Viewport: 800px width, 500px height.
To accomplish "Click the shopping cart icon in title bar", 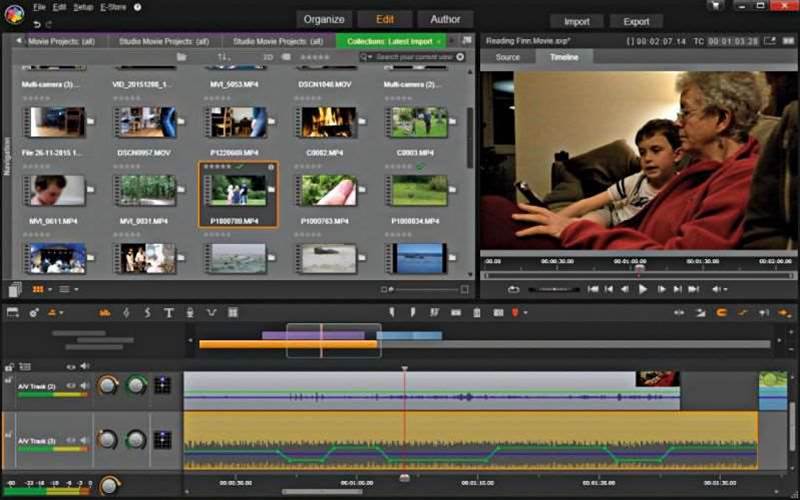I will tap(716, 6).
